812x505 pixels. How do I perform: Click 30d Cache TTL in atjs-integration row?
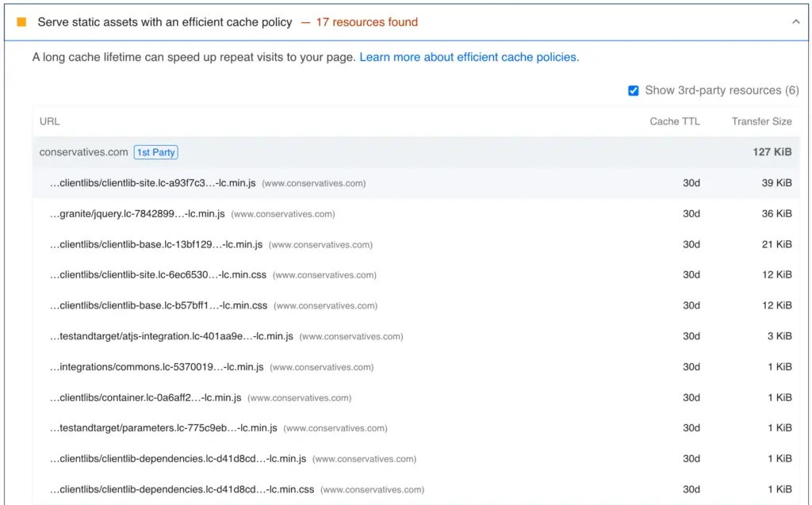click(691, 336)
